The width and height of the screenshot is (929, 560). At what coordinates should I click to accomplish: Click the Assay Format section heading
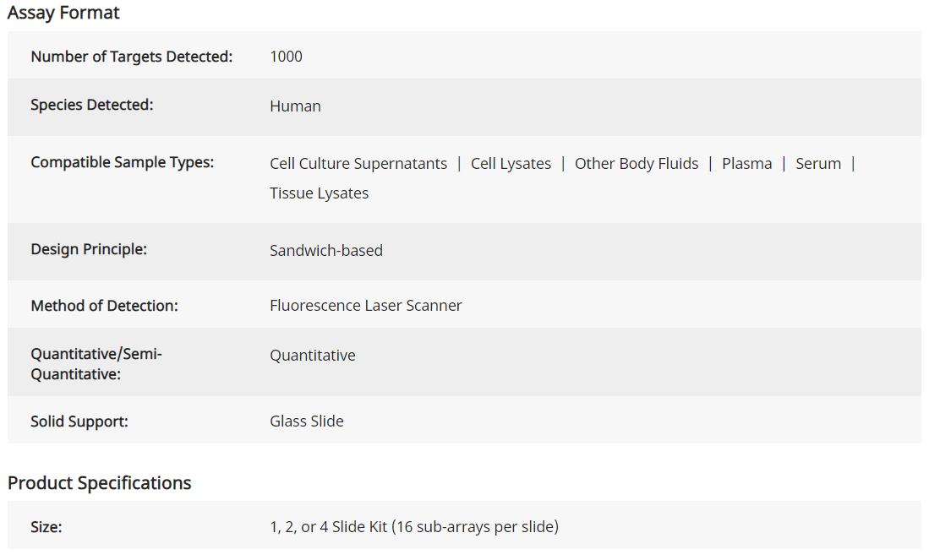point(63,13)
